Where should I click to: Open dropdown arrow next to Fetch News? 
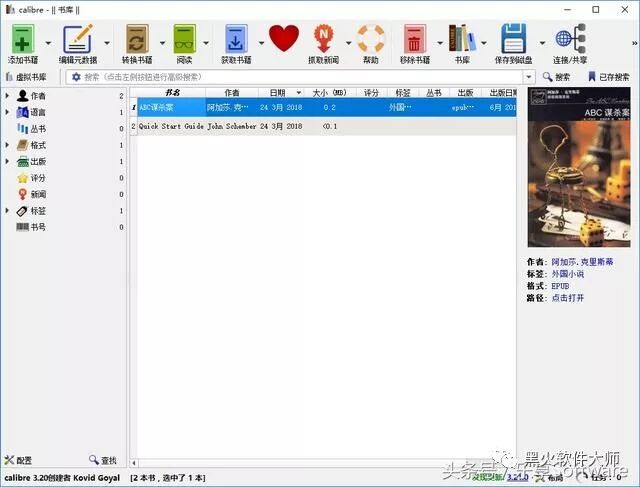point(349,42)
